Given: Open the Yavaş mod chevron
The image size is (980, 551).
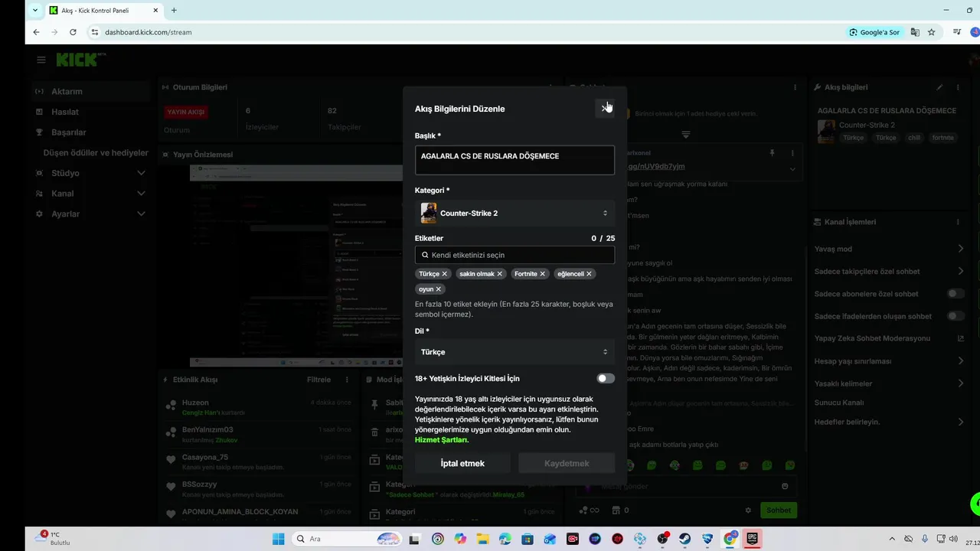Looking at the screenshot, I should tap(960, 249).
